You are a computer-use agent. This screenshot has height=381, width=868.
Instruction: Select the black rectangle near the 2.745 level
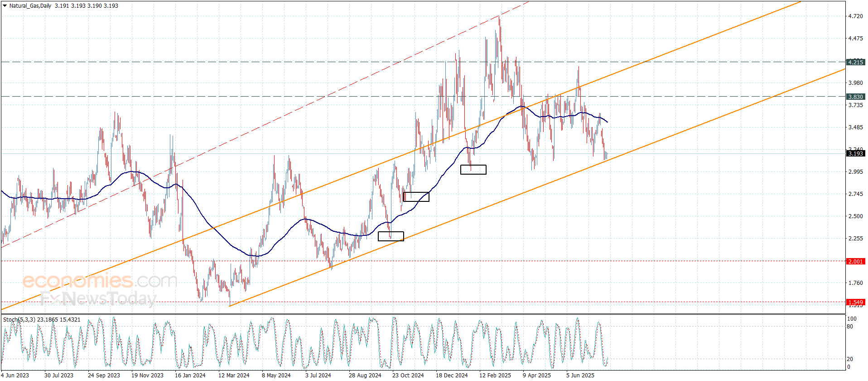point(416,196)
